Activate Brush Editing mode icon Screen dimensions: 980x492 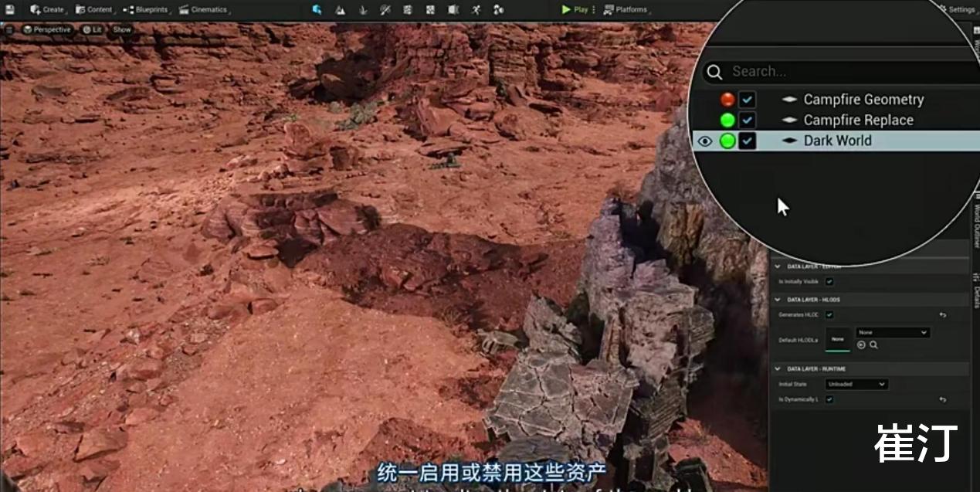click(453, 9)
